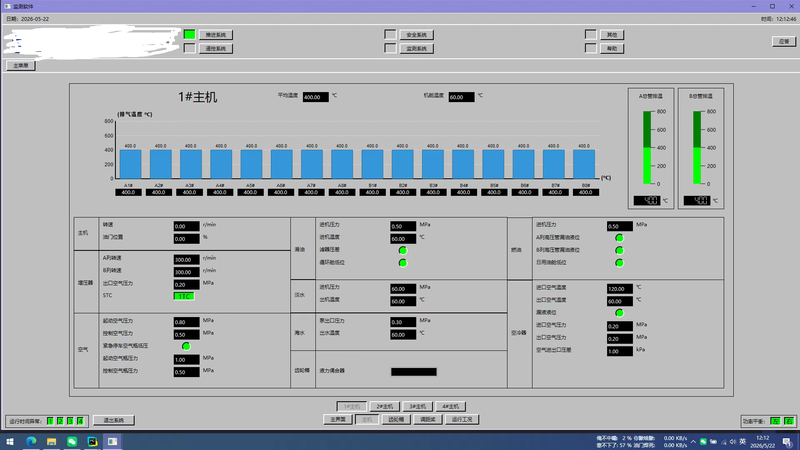
Task: Switch to the 4#主机 tab
Action: [x=451, y=407]
